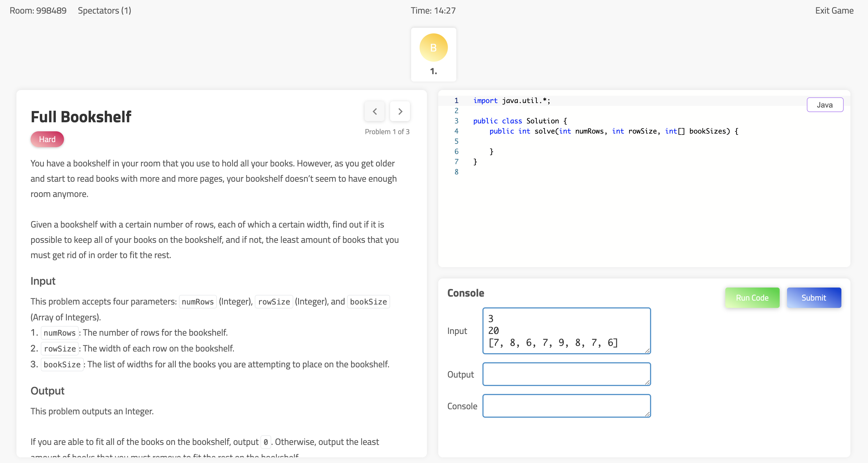868x463 pixels.
Task: Place cursor on code line 5
Action: pos(606,142)
